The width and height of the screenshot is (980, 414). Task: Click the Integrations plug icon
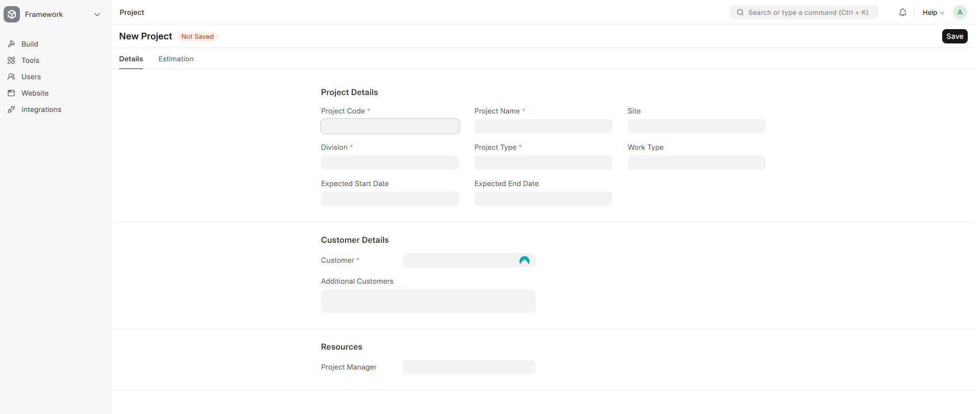pos(11,109)
